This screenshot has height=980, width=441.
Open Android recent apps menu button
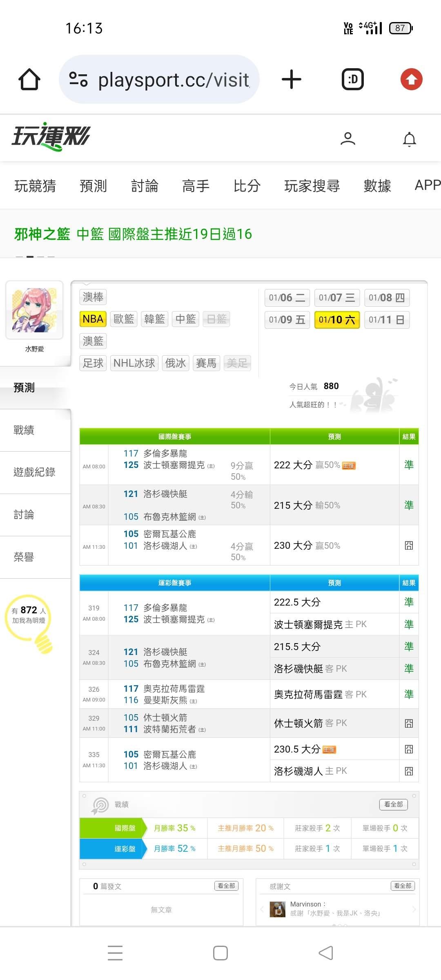coord(115,953)
